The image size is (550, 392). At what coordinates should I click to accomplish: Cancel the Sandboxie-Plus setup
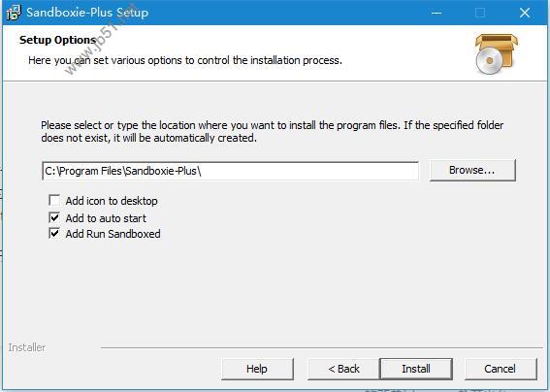point(501,369)
